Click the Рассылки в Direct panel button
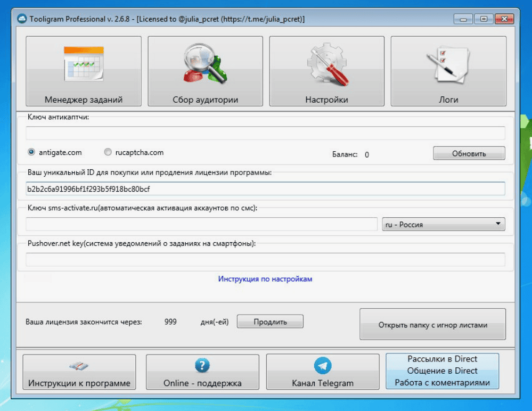Screen dimensions: 532x411 442,371
